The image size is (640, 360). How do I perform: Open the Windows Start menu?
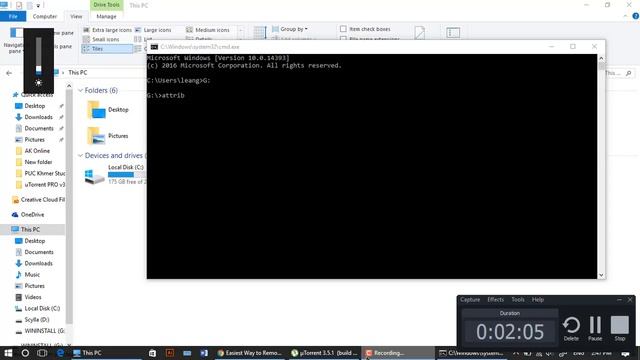click(8, 353)
